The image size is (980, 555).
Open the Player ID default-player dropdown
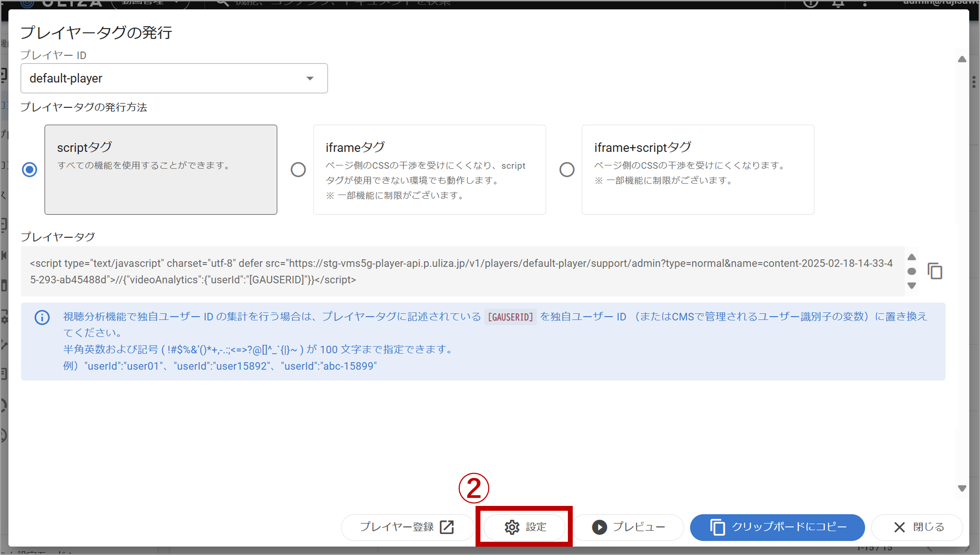tap(174, 78)
